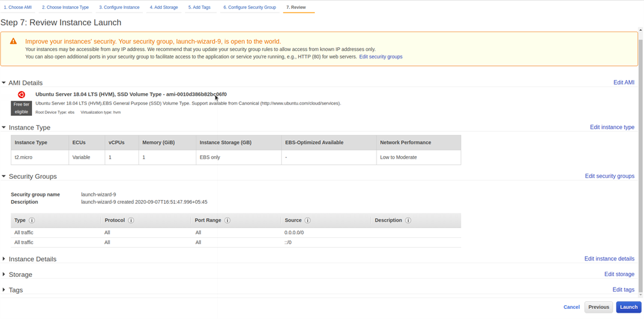Collapse the Instance Type section
This screenshot has width=644, height=319.
4,128
